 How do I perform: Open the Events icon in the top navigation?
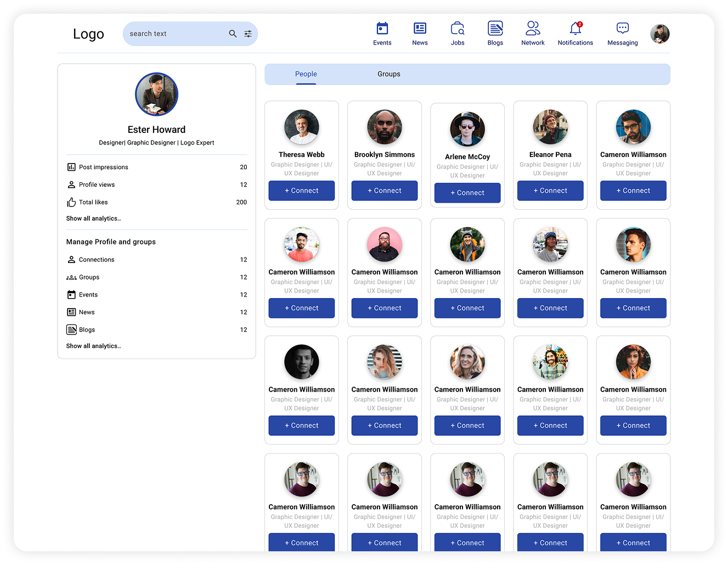(382, 27)
